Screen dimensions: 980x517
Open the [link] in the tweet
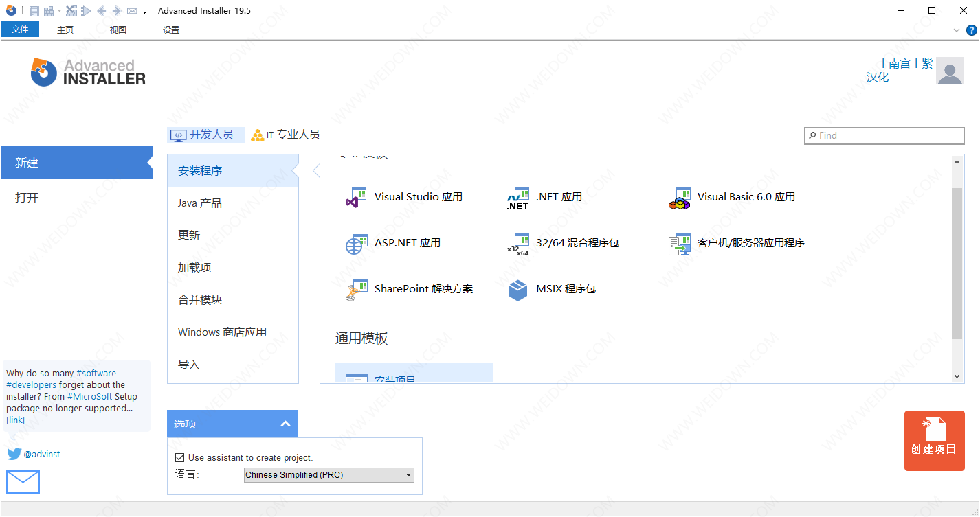click(x=15, y=420)
